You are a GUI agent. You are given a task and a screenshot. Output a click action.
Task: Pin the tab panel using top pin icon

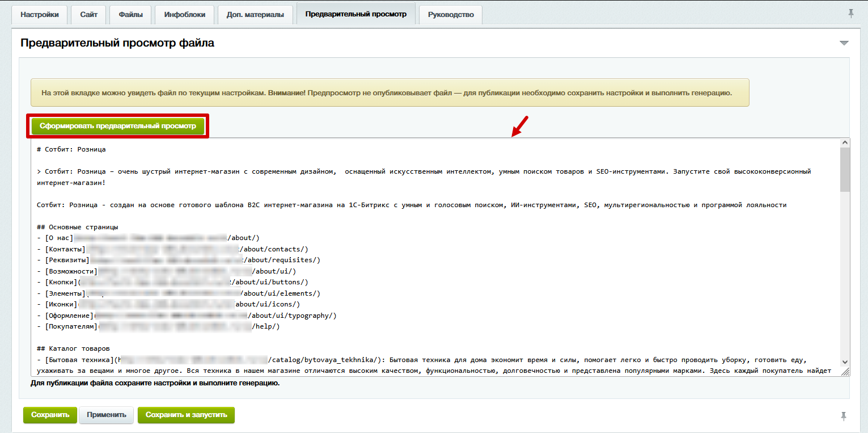coord(851,14)
